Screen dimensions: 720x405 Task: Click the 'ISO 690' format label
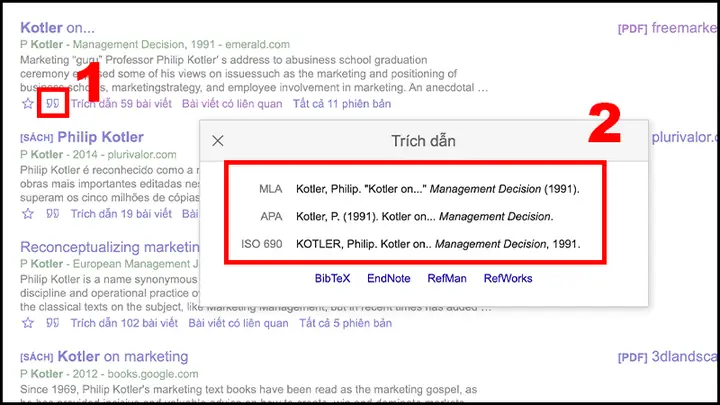pyautogui.click(x=262, y=244)
